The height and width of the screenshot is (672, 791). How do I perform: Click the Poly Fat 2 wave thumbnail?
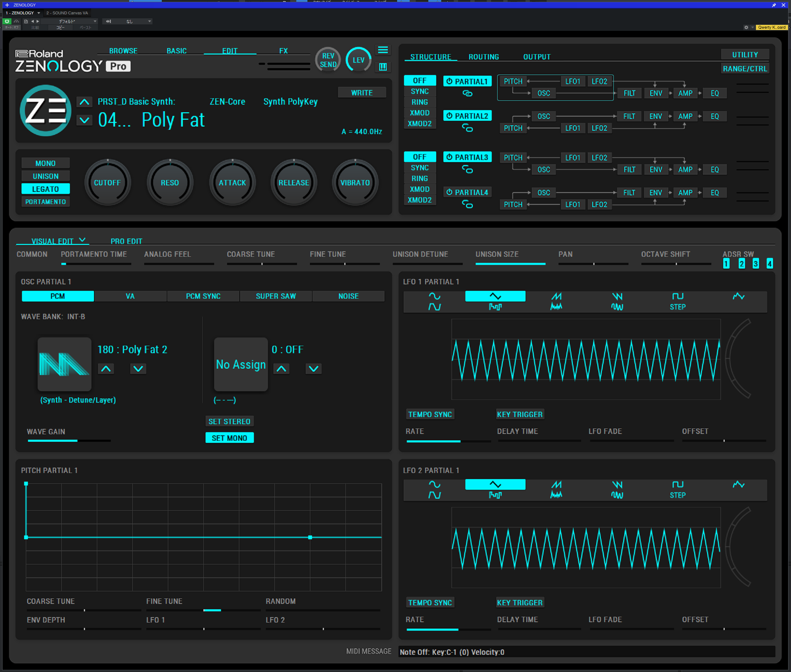(65, 364)
